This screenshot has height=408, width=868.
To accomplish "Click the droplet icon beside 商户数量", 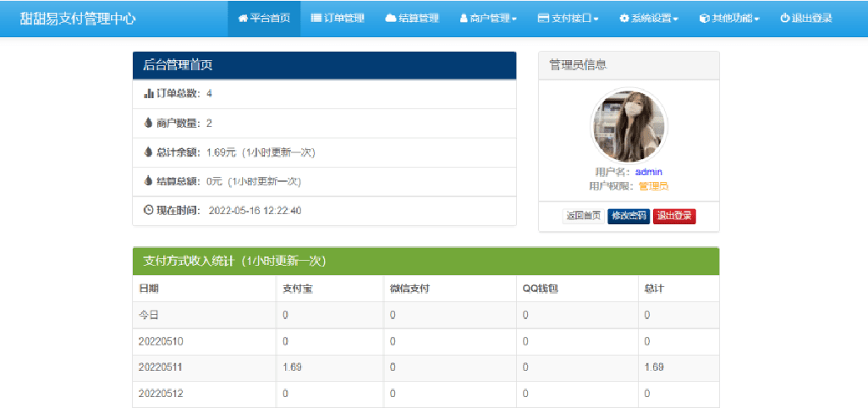I will [148, 123].
